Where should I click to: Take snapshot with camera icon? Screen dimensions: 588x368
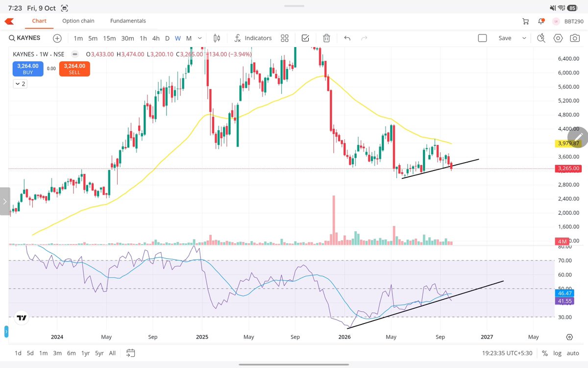click(x=575, y=38)
